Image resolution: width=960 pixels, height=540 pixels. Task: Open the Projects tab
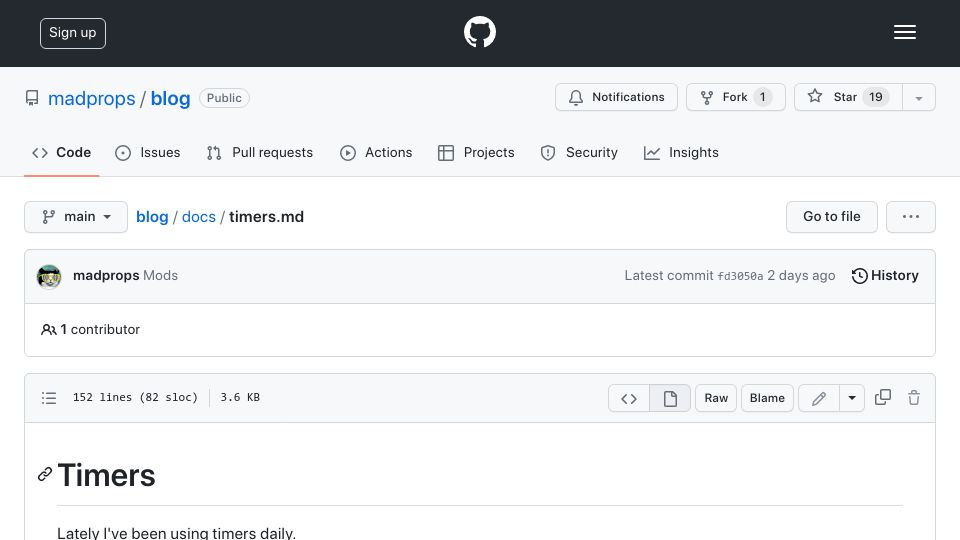[476, 152]
